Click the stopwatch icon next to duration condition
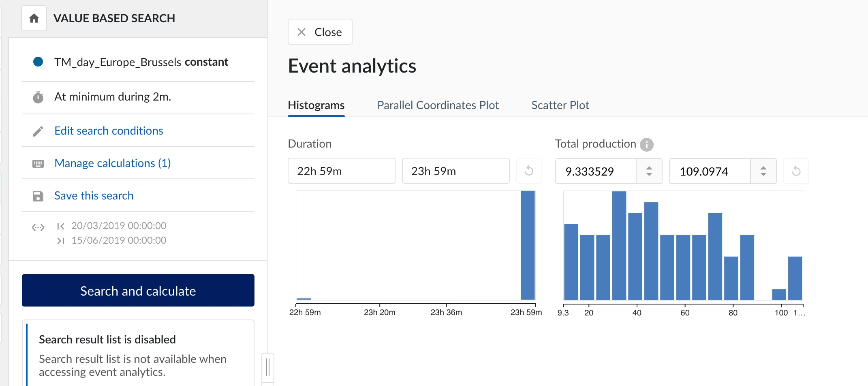 coord(38,97)
